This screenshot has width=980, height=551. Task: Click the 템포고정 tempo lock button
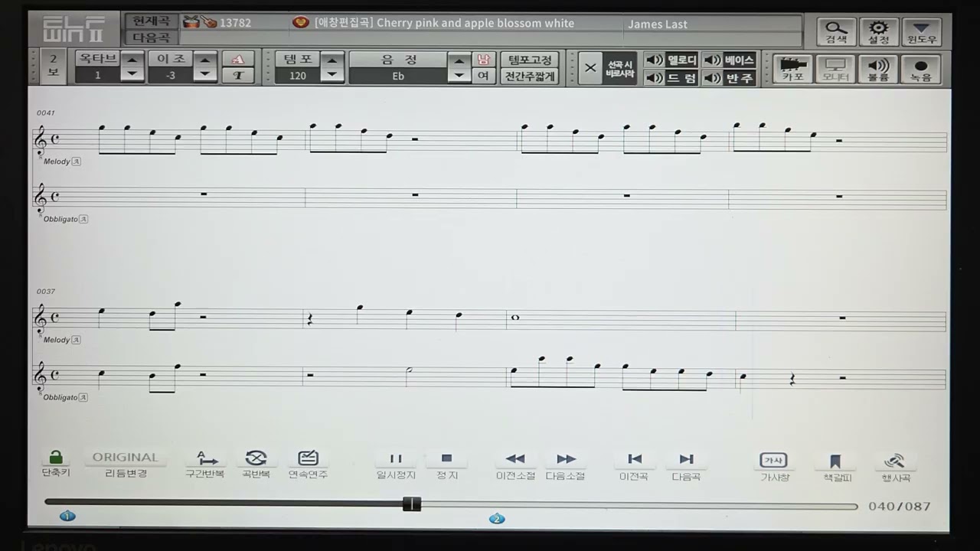click(x=530, y=60)
